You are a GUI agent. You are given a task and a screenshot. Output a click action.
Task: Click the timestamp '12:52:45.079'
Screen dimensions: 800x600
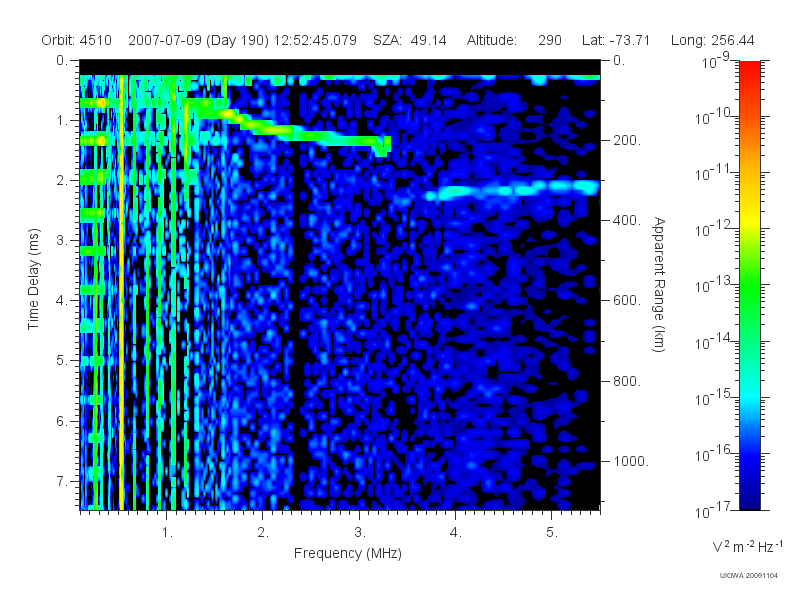point(315,40)
